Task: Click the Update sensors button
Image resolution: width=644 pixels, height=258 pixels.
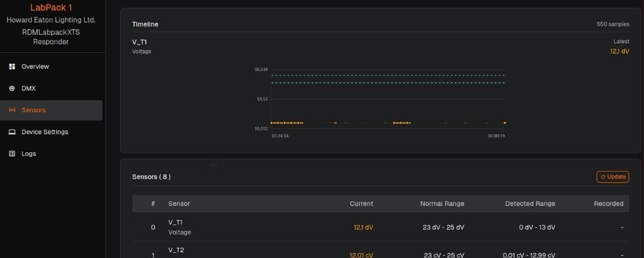Action: 613,177
